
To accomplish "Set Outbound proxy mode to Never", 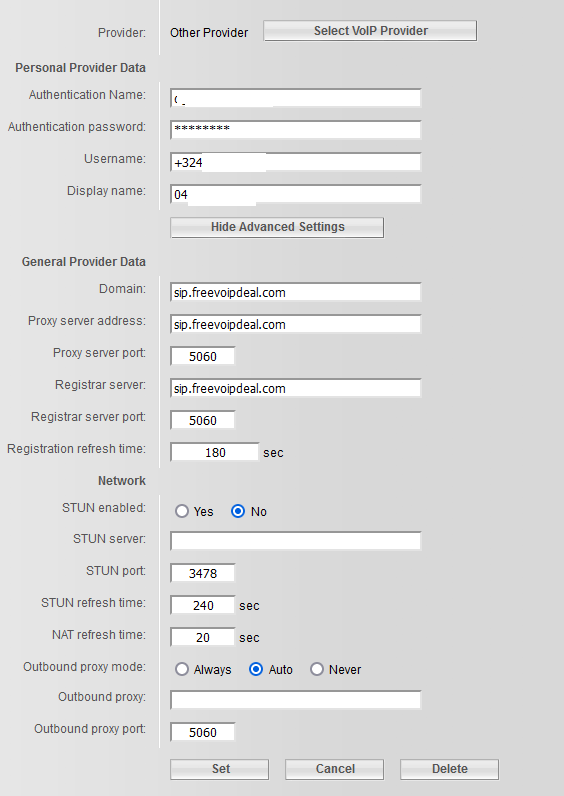I will (317, 670).
